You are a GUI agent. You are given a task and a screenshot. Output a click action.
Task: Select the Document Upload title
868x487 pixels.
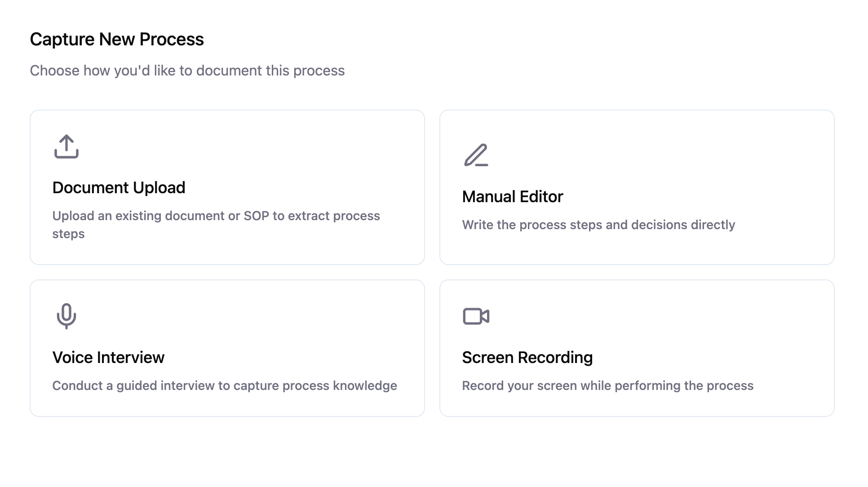[119, 188]
